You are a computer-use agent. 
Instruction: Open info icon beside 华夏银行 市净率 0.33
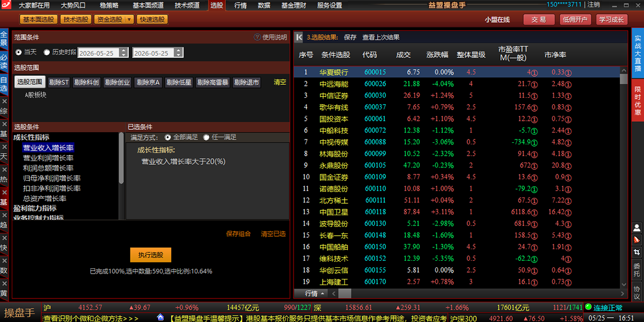click(x=568, y=72)
